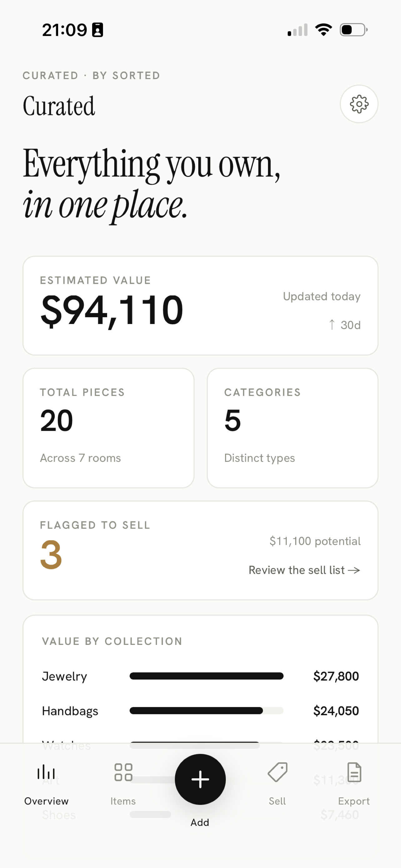Select the Handbags $24,050 collection row
Viewport: 401px width, 868px height.
click(x=200, y=711)
